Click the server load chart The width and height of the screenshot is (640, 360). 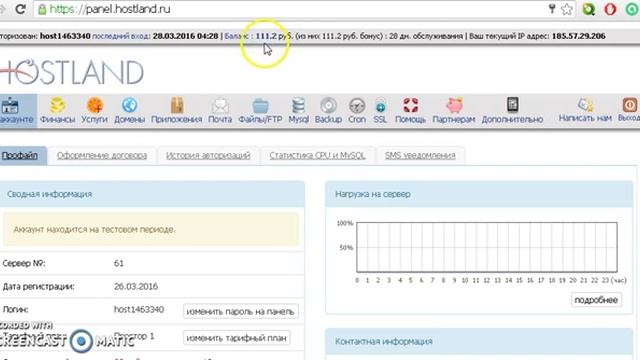[x=487, y=247]
